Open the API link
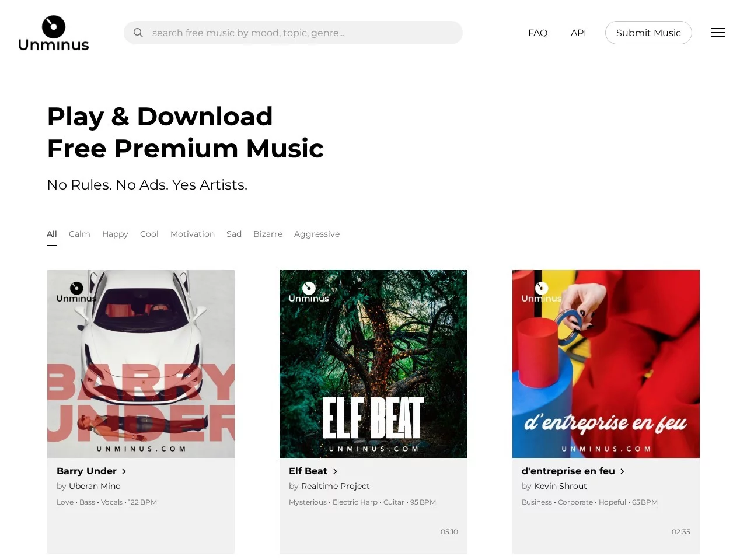Screen dimensions: 747x560 578,33
